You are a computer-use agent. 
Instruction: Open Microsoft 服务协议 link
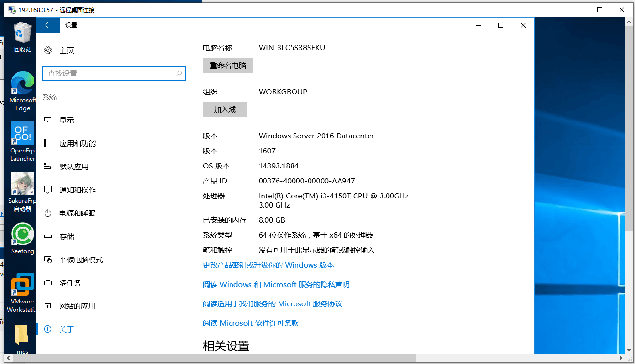[273, 303]
